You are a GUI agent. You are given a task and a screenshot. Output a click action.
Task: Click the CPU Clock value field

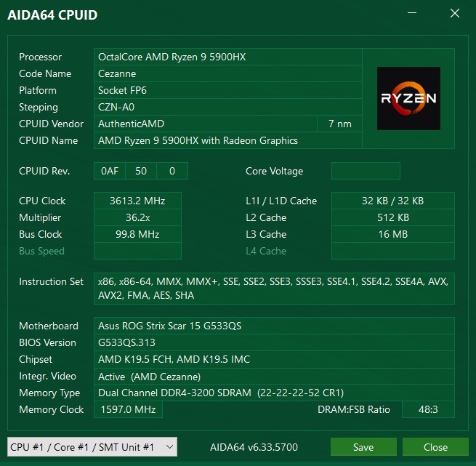137,201
